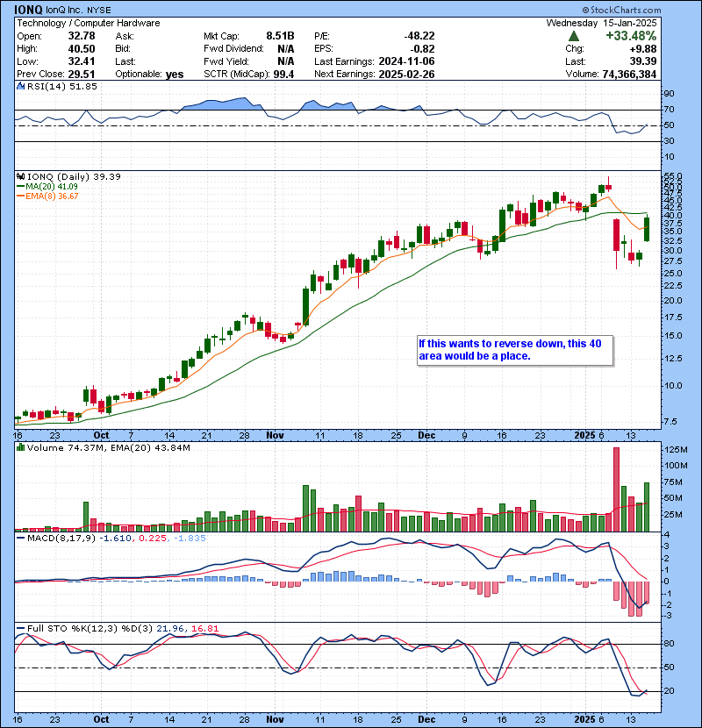The height and width of the screenshot is (728, 702).
Task: Click the Low value 32.41
Action: click(x=82, y=61)
